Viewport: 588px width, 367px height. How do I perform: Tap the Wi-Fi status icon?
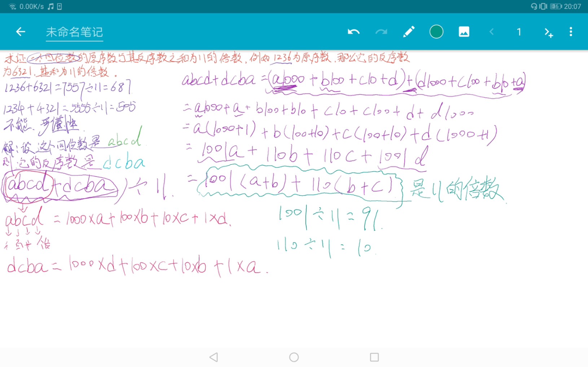12,6
